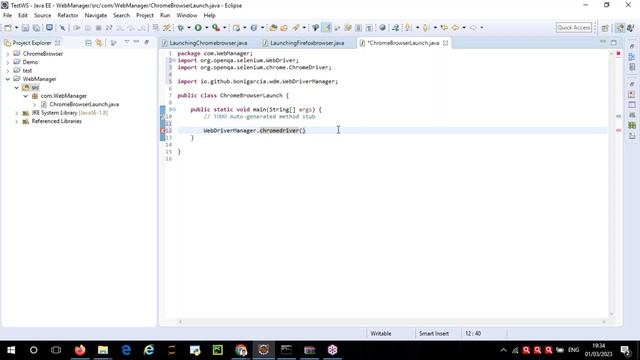Expand the Referenced Libraries node
This screenshot has height=360, width=640.
tap(16, 121)
